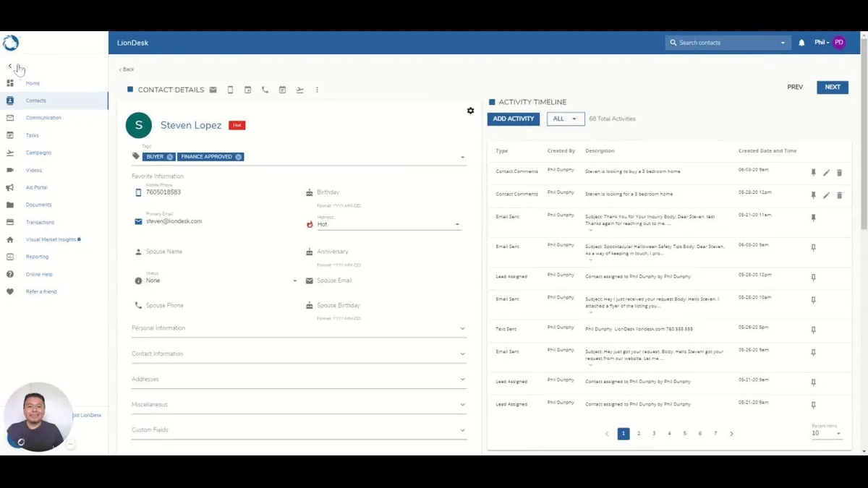
Task: Open Tasks in sidebar
Action: pos(33,135)
